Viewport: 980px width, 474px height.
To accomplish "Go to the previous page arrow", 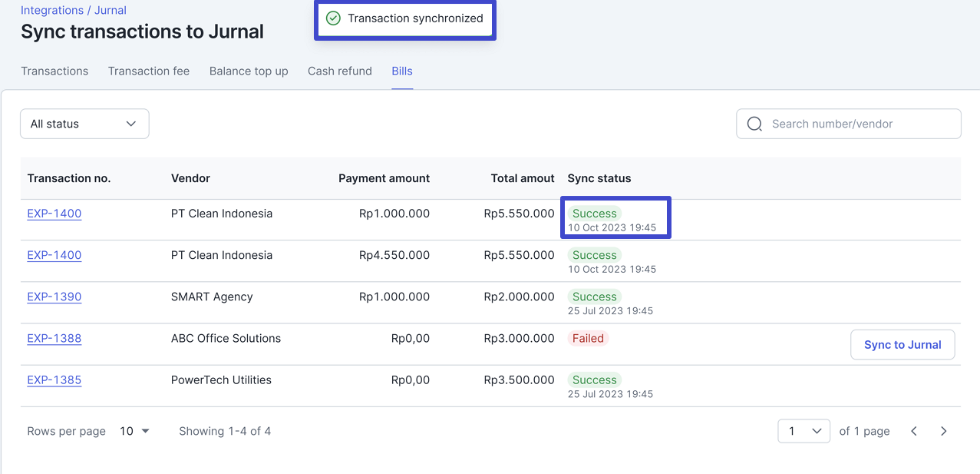I will pos(914,431).
